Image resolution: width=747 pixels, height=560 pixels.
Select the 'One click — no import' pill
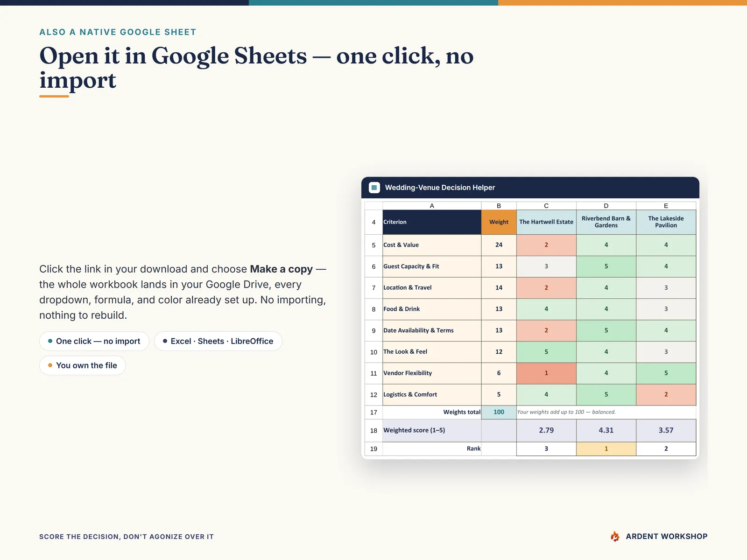click(94, 341)
